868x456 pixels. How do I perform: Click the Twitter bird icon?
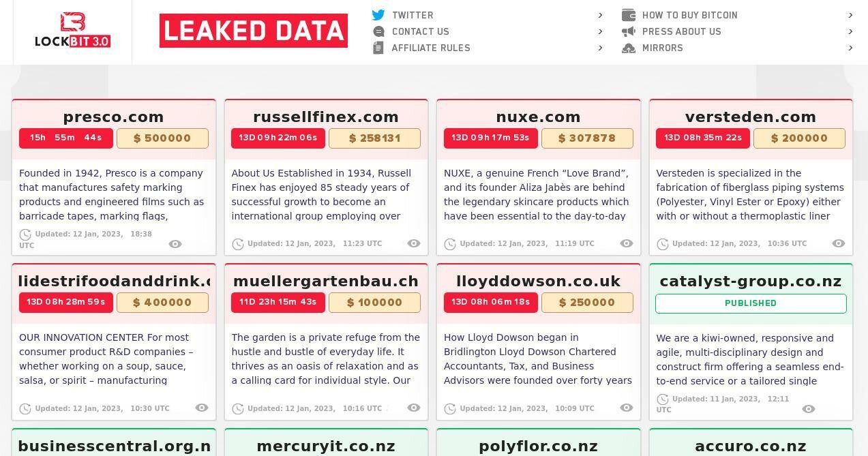click(378, 15)
